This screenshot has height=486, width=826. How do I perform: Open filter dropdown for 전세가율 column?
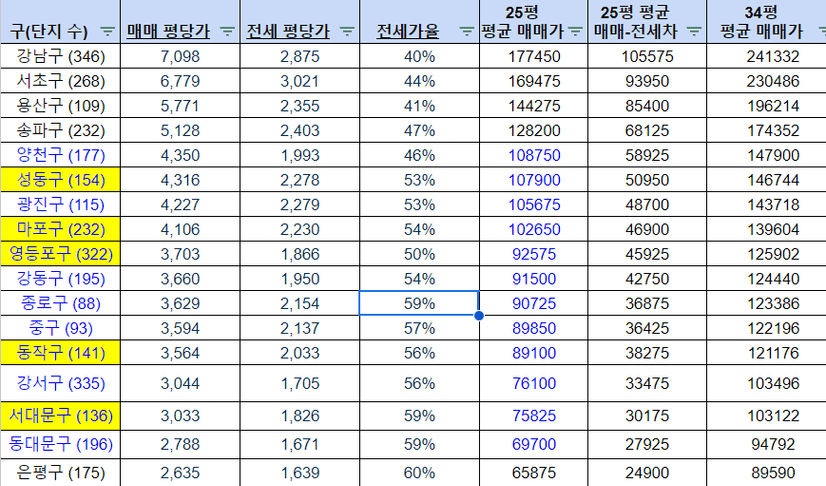pyautogui.click(x=467, y=32)
